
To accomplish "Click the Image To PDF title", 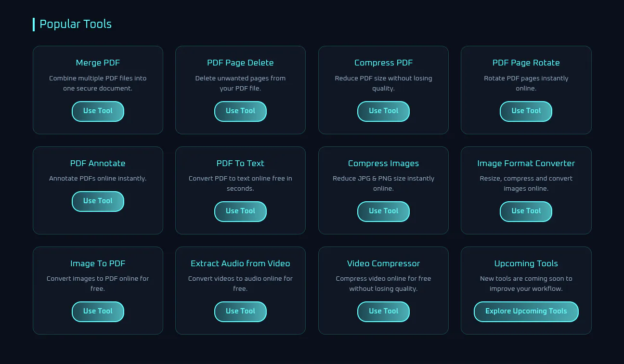I will [98, 263].
